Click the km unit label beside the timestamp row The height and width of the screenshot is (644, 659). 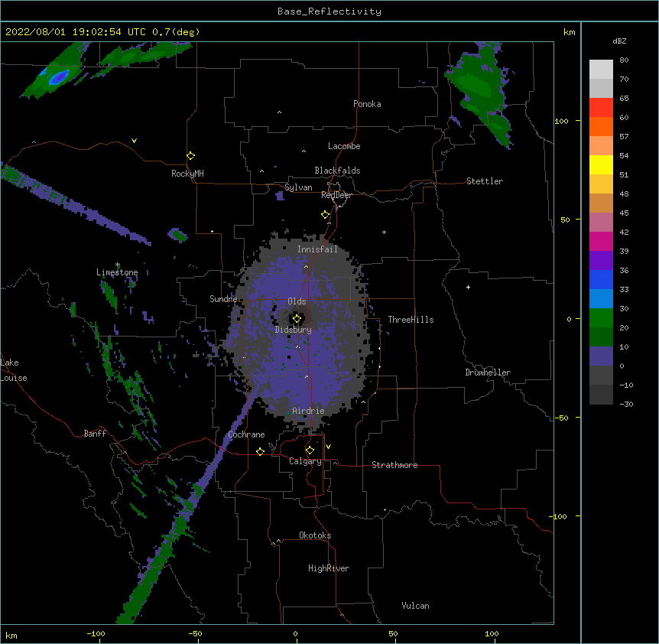click(569, 32)
